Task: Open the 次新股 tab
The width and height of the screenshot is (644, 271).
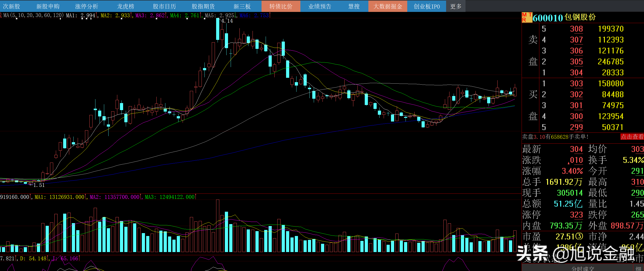Action: [11, 6]
